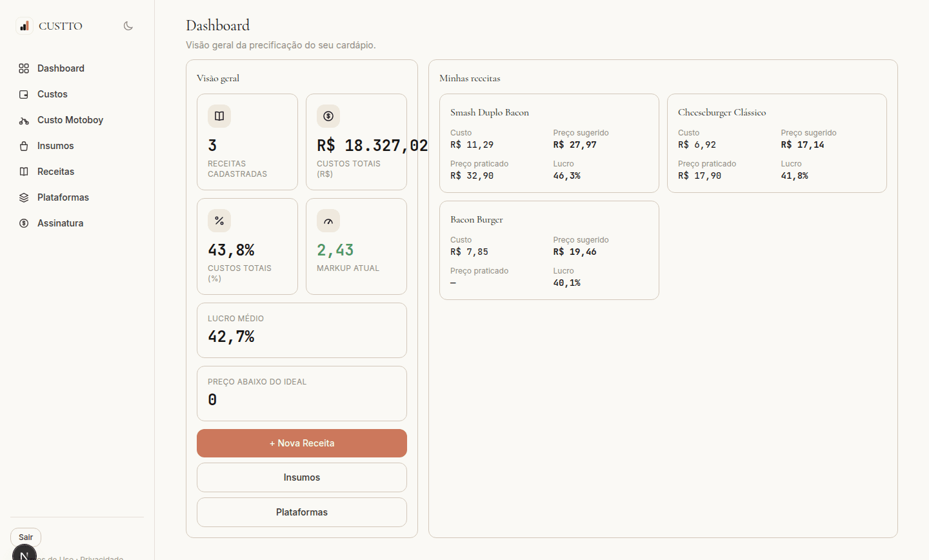Click the Custos wallet icon in the sidebar
Viewport: 929px width, 560px height.
(24, 94)
